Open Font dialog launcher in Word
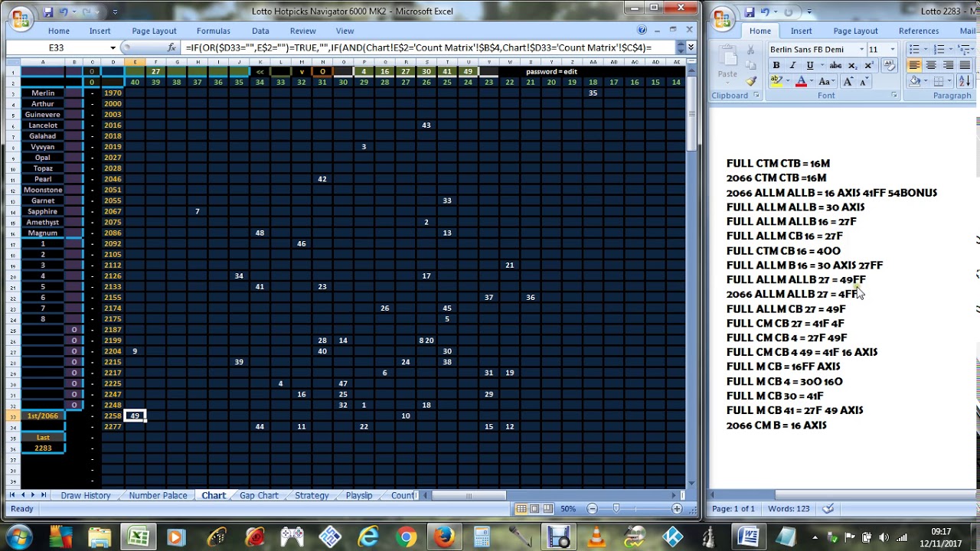 pyautogui.click(x=893, y=96)
